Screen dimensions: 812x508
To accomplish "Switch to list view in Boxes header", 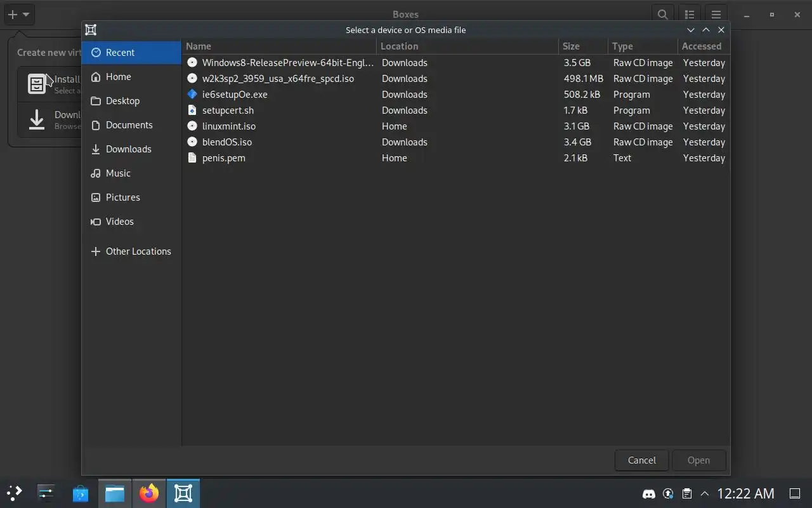I will [690, 15].
